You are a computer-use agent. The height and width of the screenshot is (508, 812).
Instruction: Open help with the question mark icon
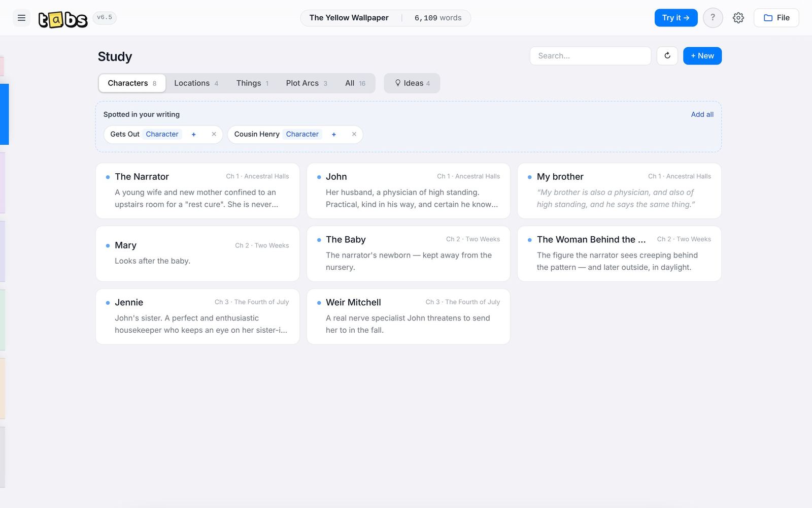pyautogui.click(x=713, y=18)
